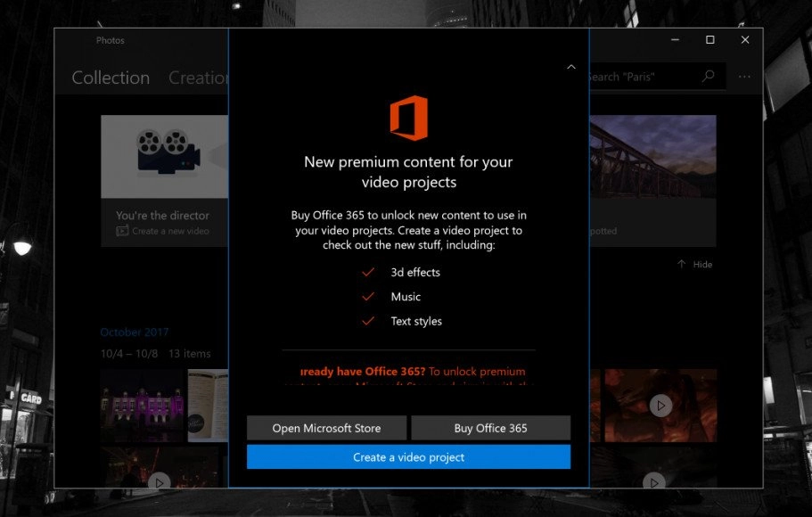
Task: Maximize the Photos window
Action: pyautogui.click(x=710, y=40)
